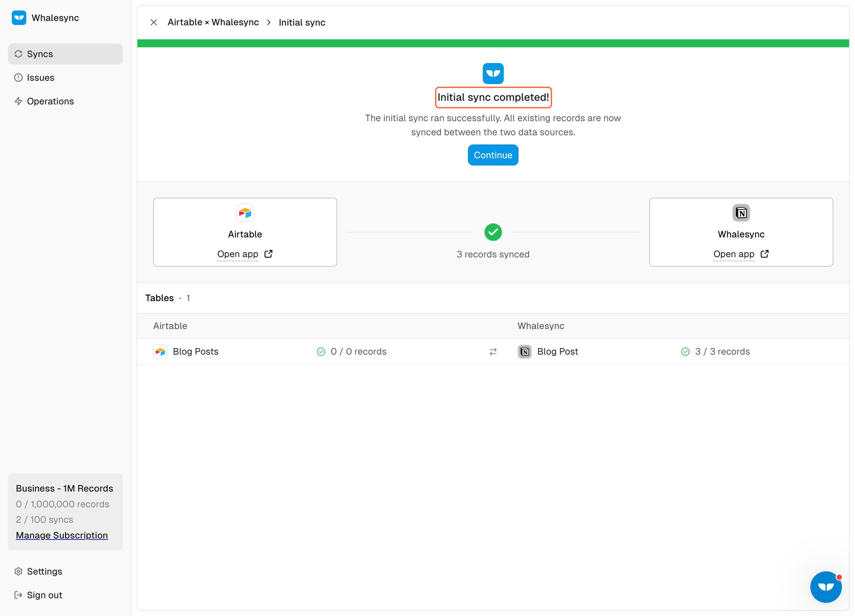Image resolution: width=855 pixels, height=616 pixels.
Task: Open Settings from the sidebar
Action: pos(65,571)
